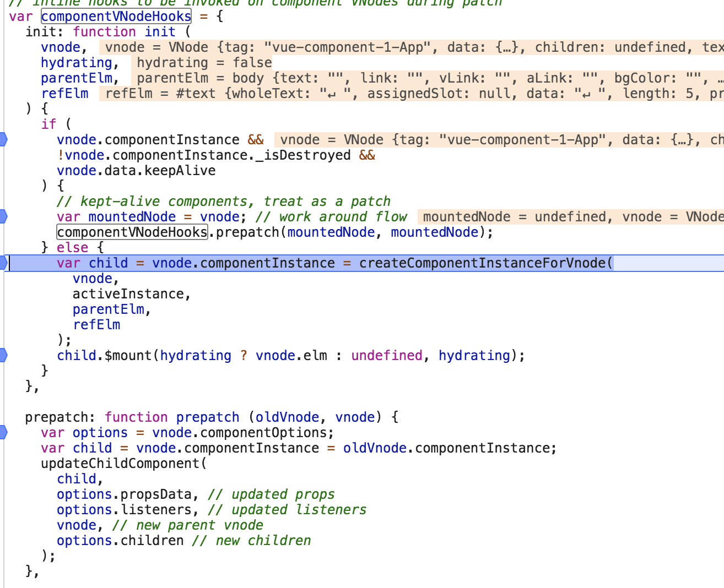The width and height of the screenshot is (724, 588).
Task: Toggle the breakpoint beside var mountedNode = vnode
Action: [x=4, y=216]
